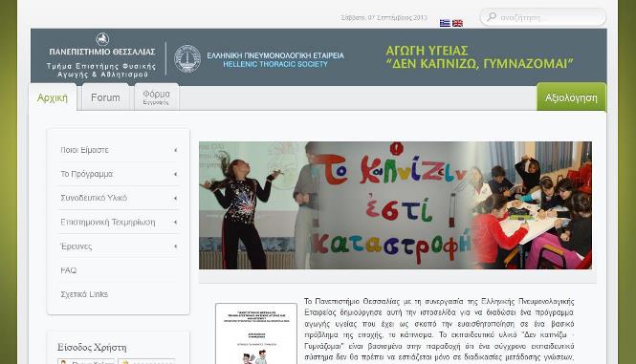This screenshot has width=636, height=364.
Task: Click the key icon in password field
Action: click(x=125, y=362)
